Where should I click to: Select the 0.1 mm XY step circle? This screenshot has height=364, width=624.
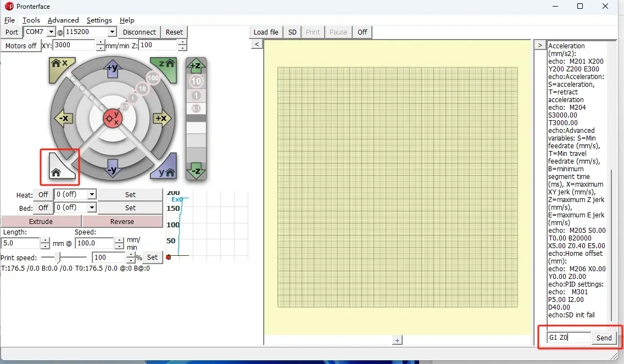[x=125, y=107]
